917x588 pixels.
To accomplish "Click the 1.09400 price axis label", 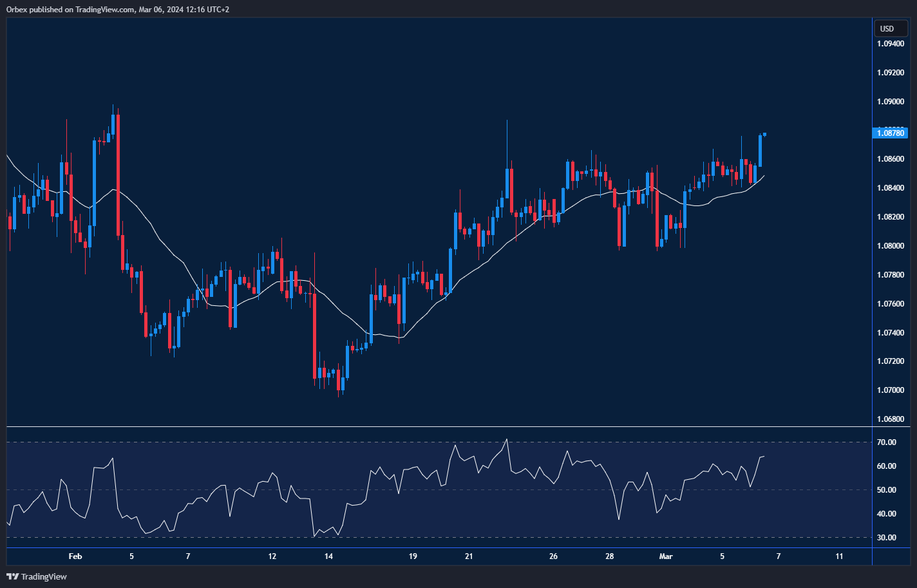I will (x=891, y=44).
